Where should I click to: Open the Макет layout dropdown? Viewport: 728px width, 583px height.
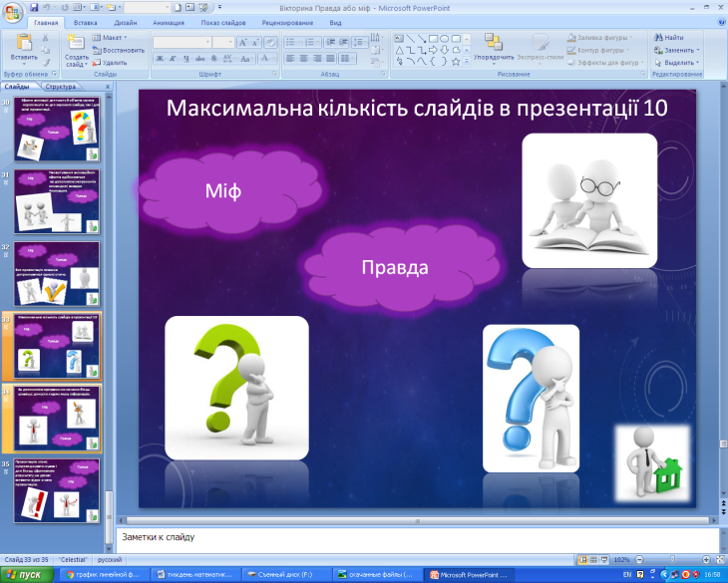[x=112, y=37]
